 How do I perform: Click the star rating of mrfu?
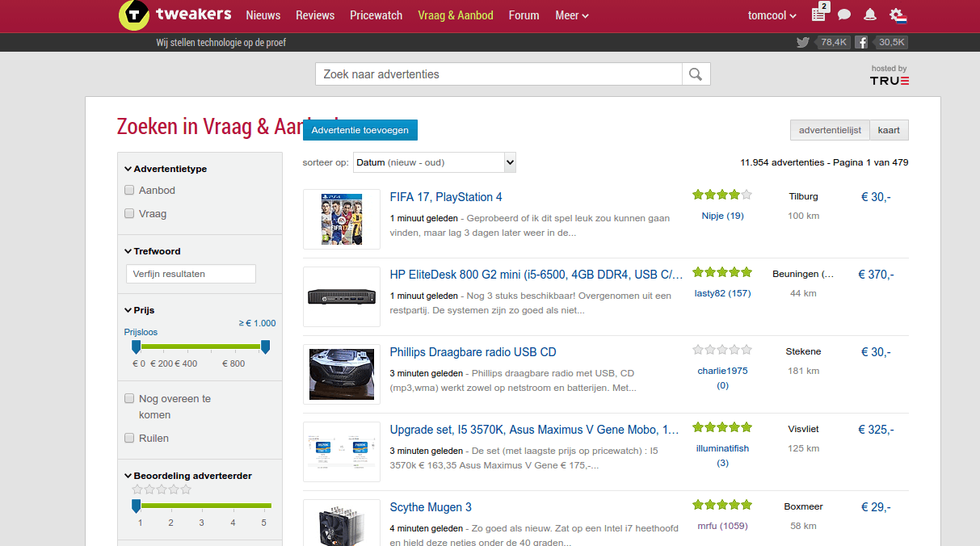722,505
